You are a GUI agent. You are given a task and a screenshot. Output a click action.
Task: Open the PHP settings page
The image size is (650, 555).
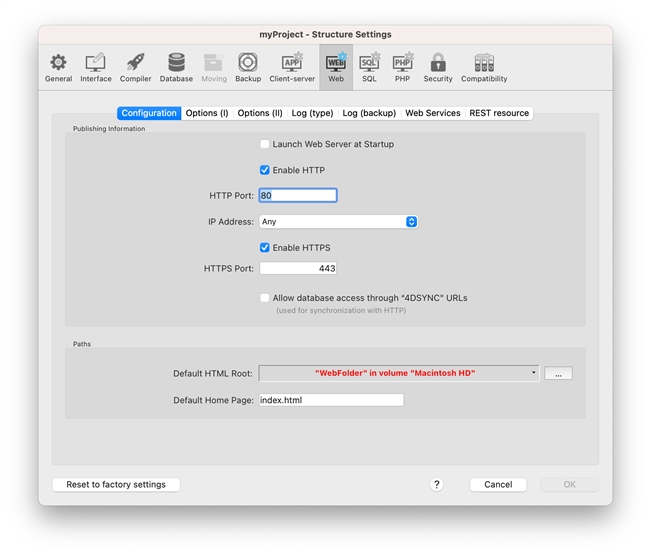click(x=402, y=67)
